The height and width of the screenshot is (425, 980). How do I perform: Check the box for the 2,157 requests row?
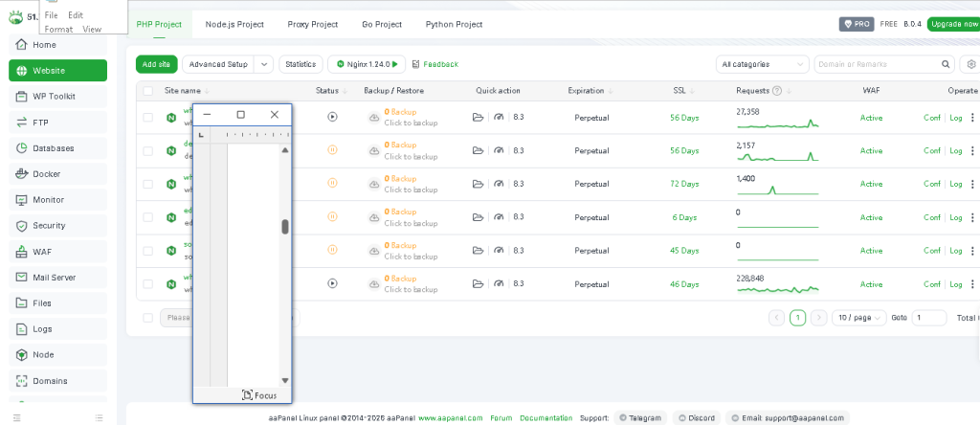[147, 150]
